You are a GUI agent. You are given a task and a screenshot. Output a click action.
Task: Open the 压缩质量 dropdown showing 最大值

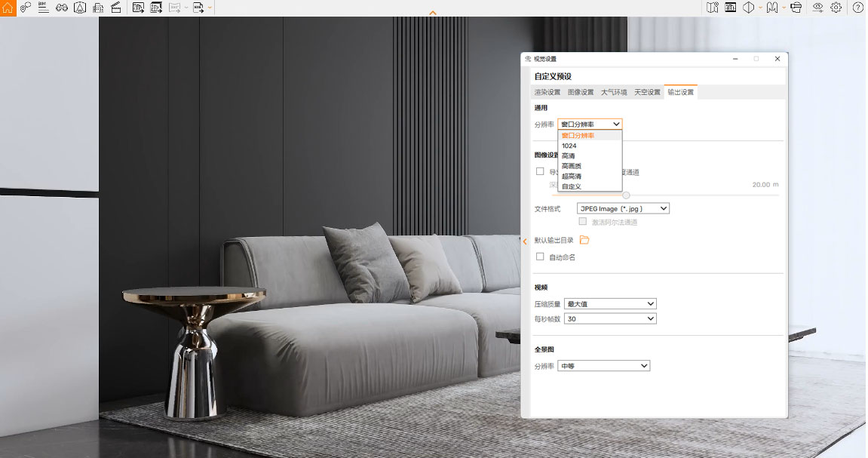pyautogui.click(x=610, y=304)
